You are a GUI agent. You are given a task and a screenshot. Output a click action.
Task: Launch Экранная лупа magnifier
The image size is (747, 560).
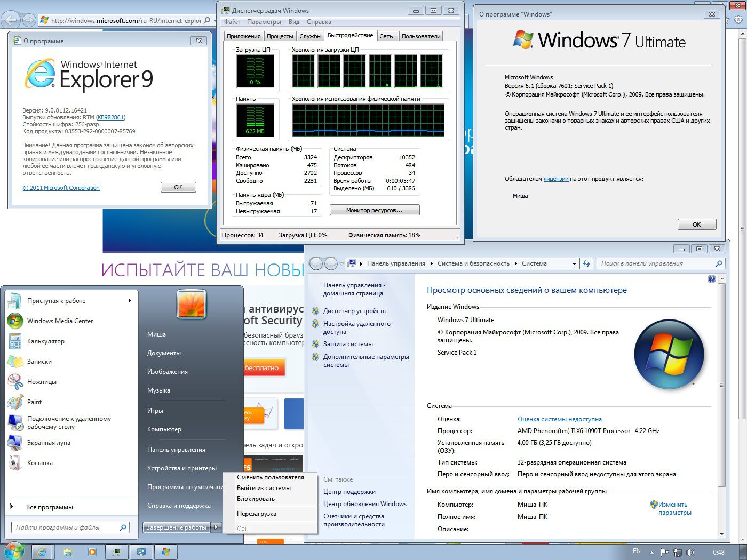[x=71, y=443]
